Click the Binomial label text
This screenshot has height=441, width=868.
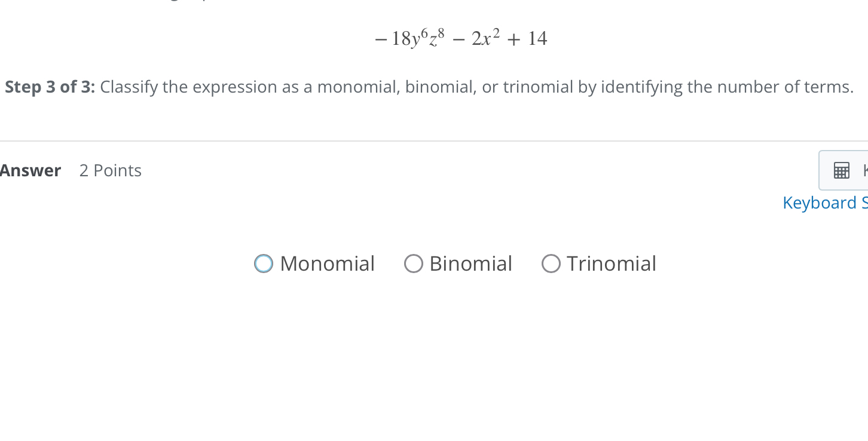pos(470,263)
